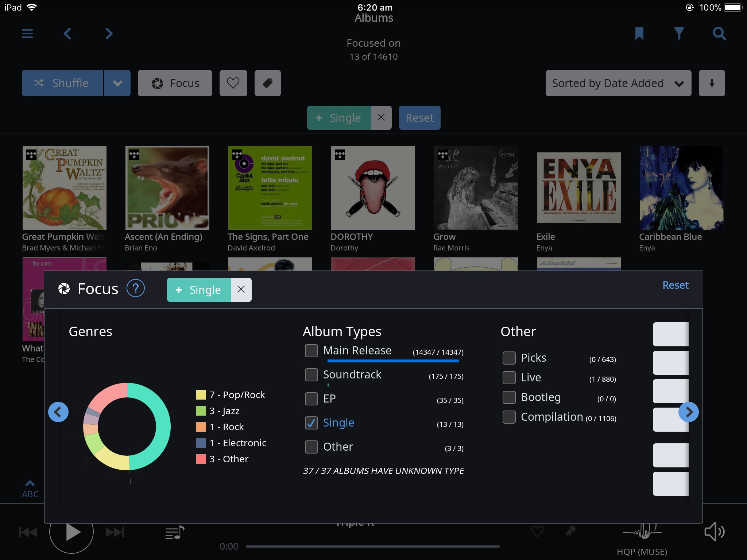This screenshot has height=560, width=747.
Task: Open Focus help question mark
Action: [x=136, y=288]
